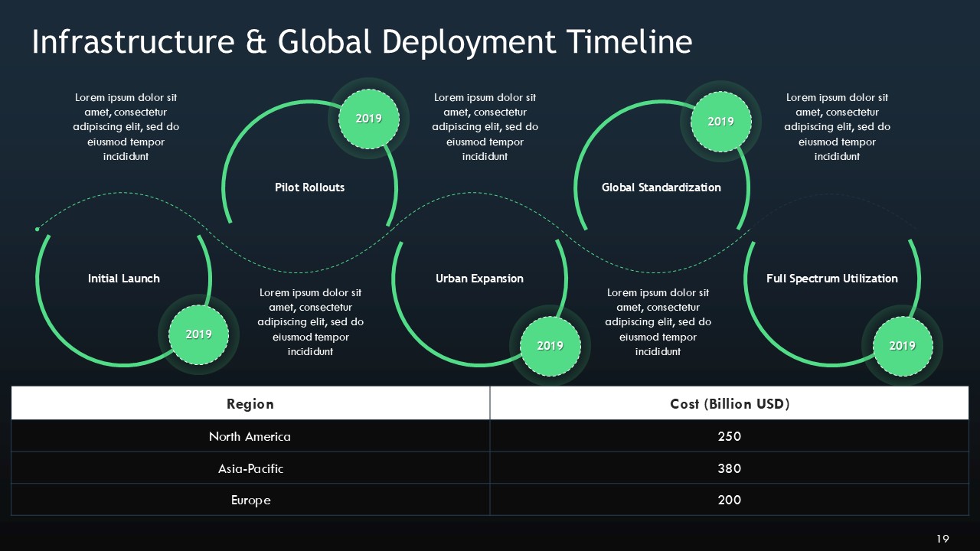Select the 2019 badge above Pilot Rollouts
Viewport: 980px width, 551px height.
(x=369, y=119)
